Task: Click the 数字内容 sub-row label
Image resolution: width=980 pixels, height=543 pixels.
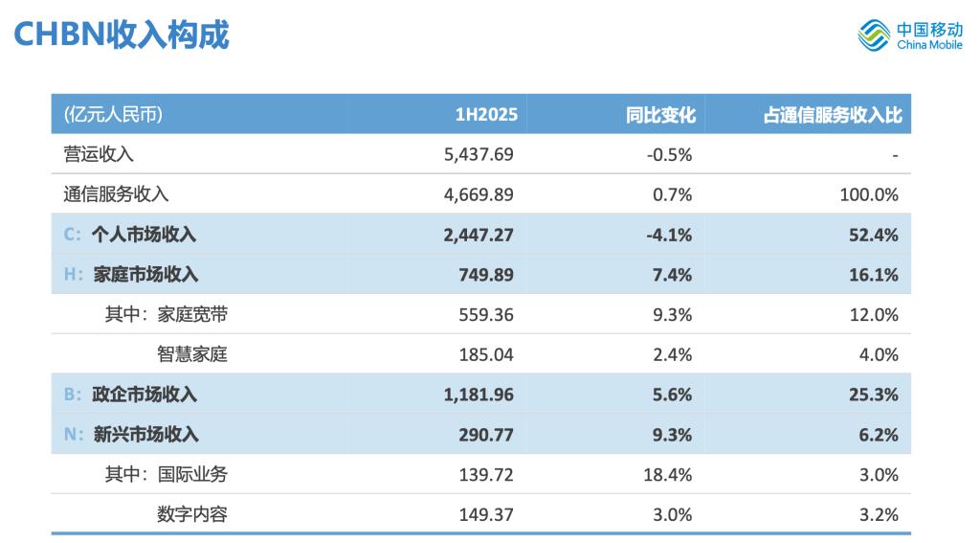Action: coord(192,514)
